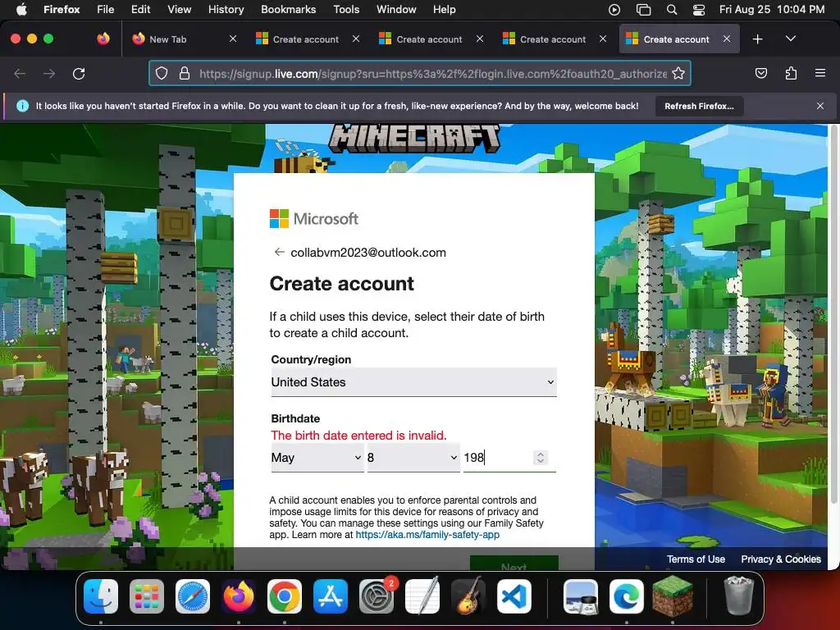Open the Bookmarks menu
840x630 pixels.
288,9
